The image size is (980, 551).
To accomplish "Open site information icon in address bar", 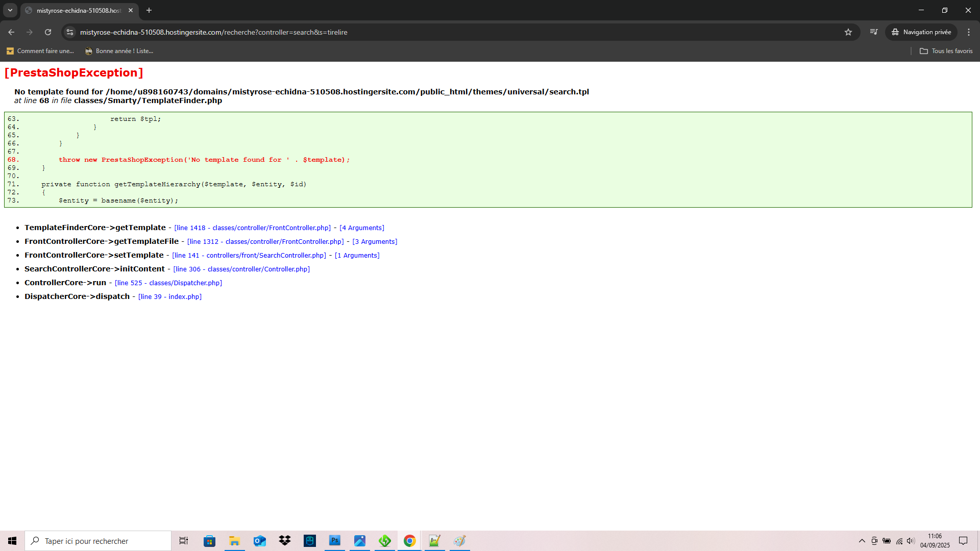I will [70, 32].
